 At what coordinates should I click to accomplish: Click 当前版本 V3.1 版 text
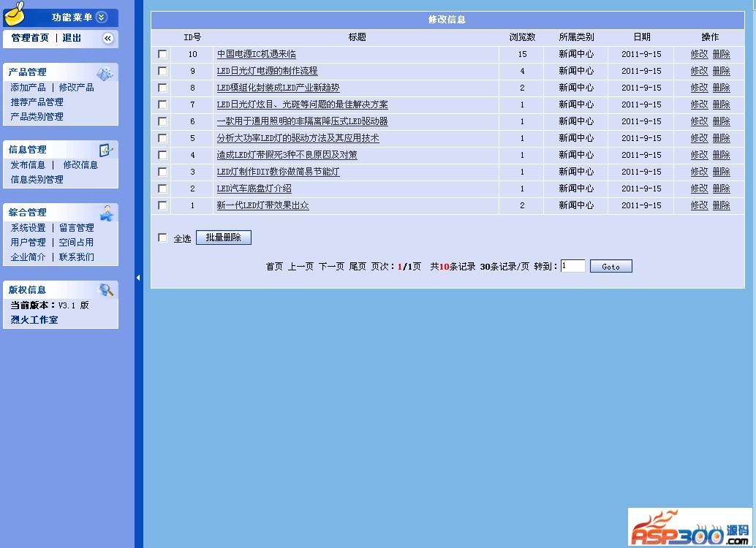tap(50, 305)
